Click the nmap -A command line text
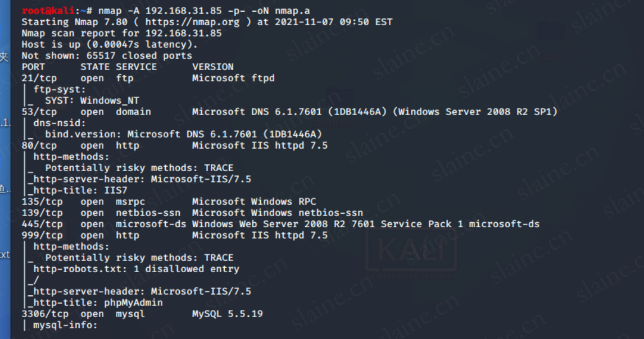This screenshot has width=644, height=339. click(204, 11)
